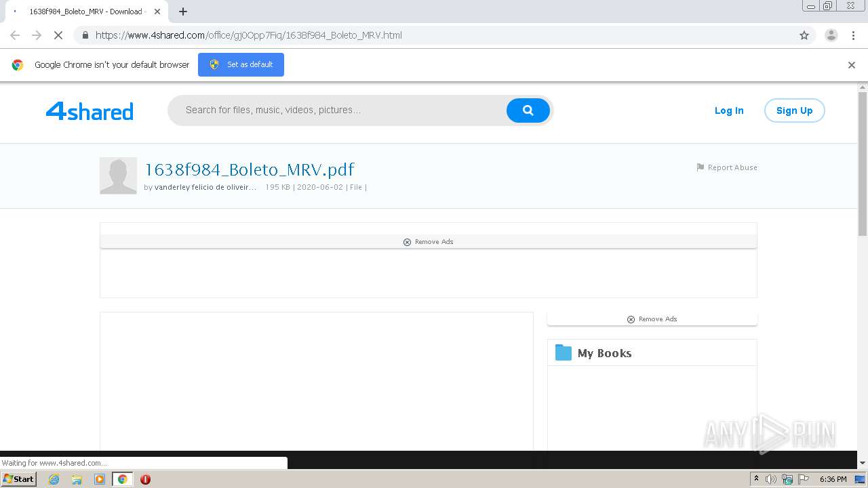The height and width of the screenshot is (488, 868).
Task: Click the file title 1638f984_Boleto_MRV.pdf
Action: pos(250,169)
